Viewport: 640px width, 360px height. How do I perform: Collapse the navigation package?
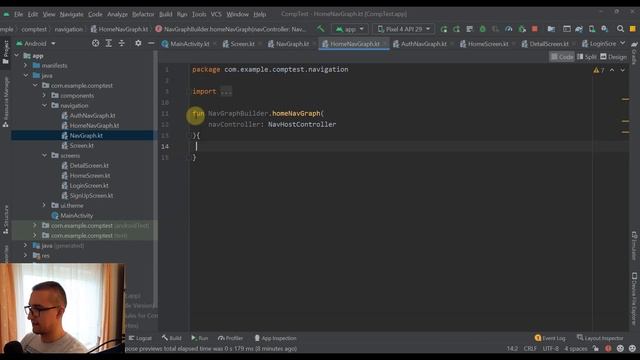pyautogui.click(x=44, y=105)
